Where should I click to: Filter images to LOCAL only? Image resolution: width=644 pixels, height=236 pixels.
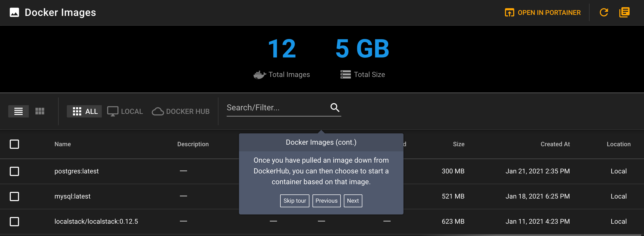(125, 111)
